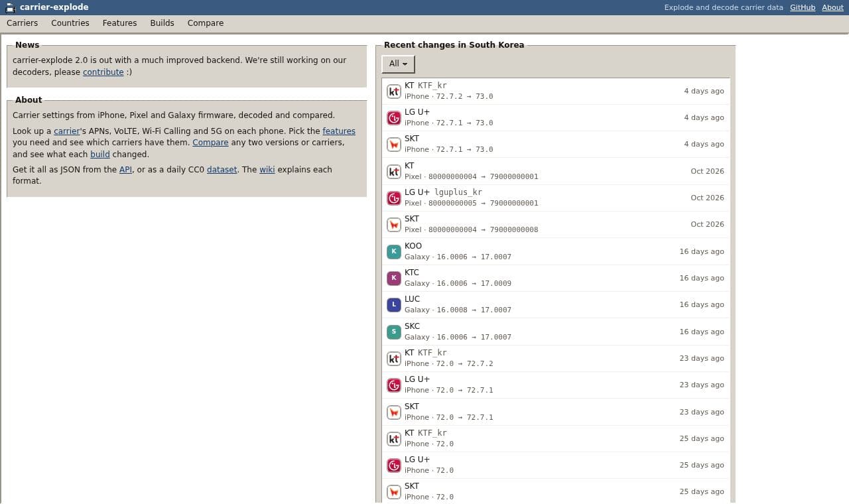
Task: Click LG U+ icon in the 72.0 → 72.7.1 row
Action: coord(394,385)
